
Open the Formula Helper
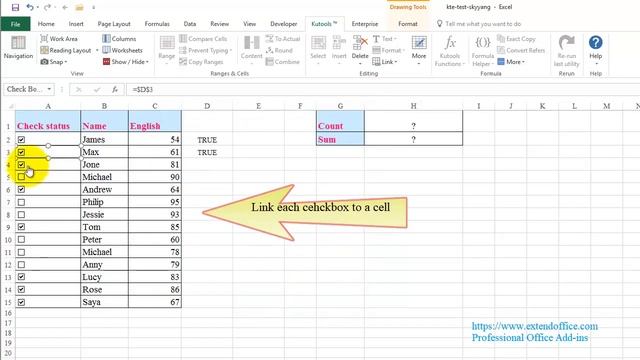(x=483, y=51)
